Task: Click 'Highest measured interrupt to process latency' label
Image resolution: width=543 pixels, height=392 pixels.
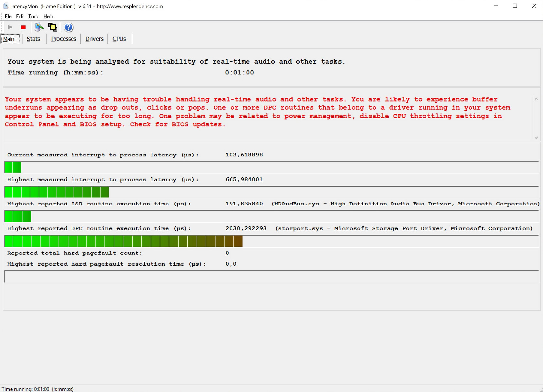Action: coord(103,179)
